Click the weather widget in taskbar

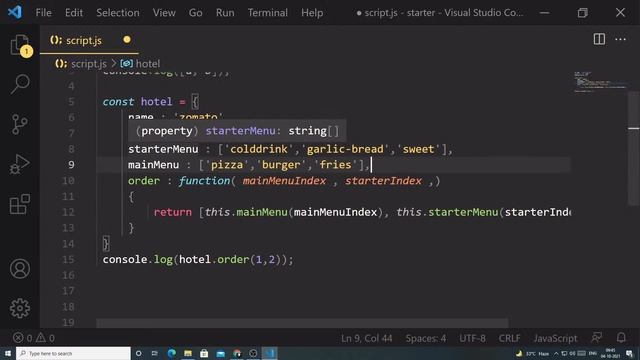click(x=533, y=353)
